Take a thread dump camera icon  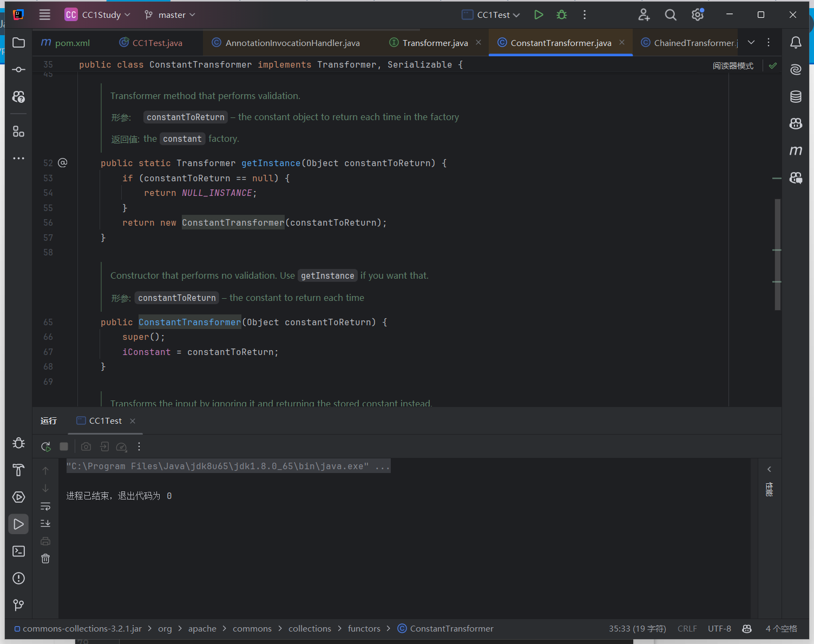86,446
